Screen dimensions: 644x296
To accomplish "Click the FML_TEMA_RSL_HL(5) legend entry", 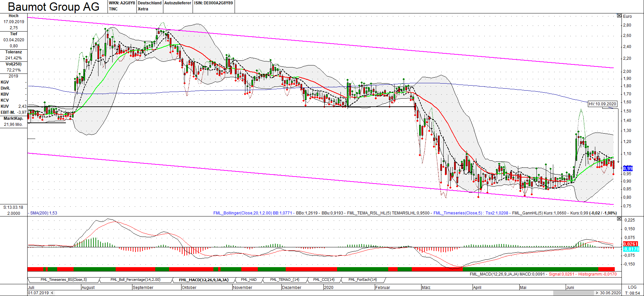I will pyautogui.click(x=369, y=213).
